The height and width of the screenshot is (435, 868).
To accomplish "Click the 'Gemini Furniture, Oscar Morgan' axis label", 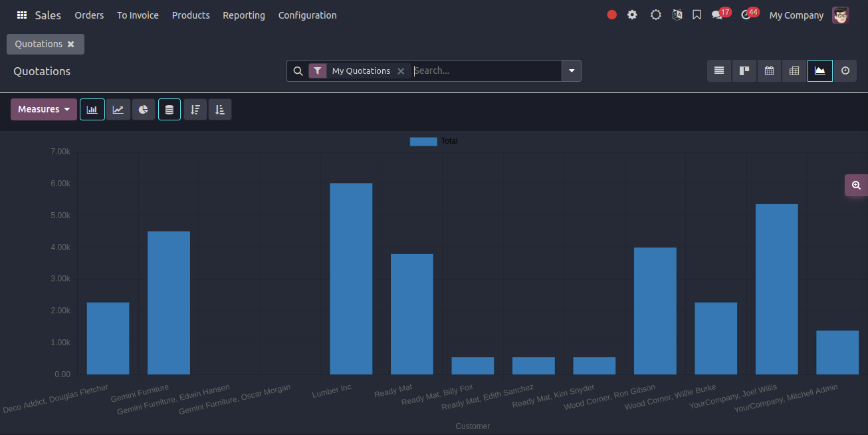I will click(235, 400).
